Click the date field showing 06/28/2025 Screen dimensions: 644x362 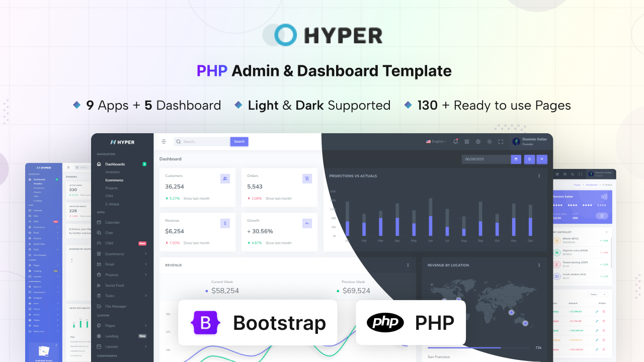486,159
